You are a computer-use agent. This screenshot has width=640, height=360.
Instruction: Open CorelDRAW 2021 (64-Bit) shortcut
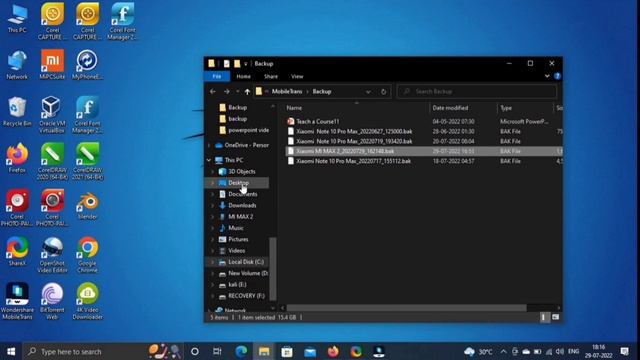(87, 161)
